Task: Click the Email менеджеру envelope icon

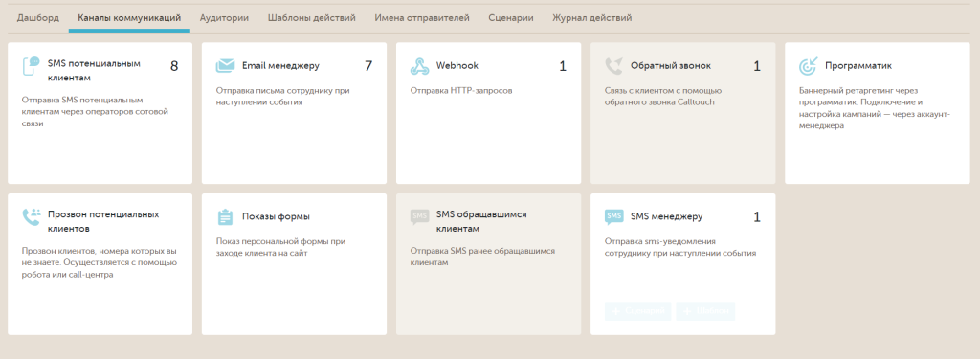Action: coord(225,66)
